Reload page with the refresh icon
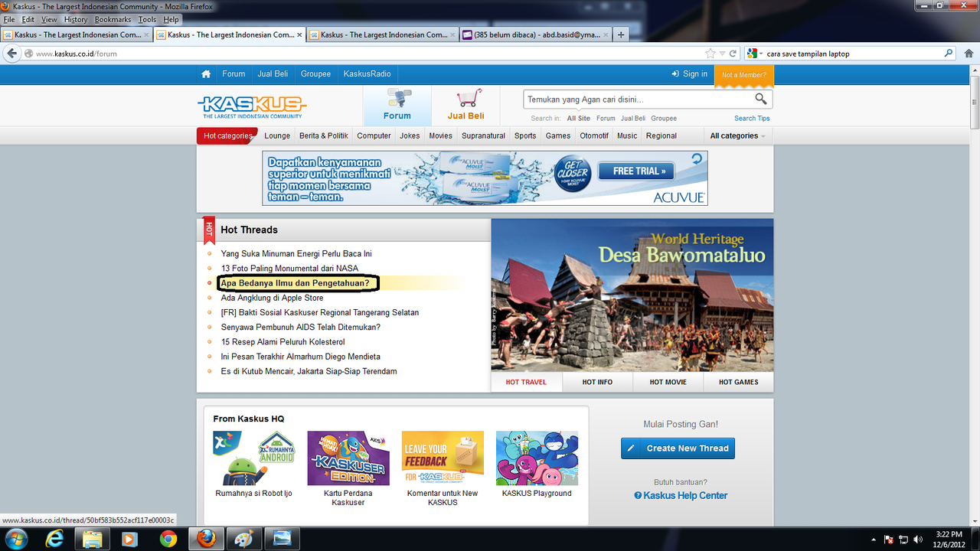The height and width of the screenshot is (551, 980). (x=733, y=54)
